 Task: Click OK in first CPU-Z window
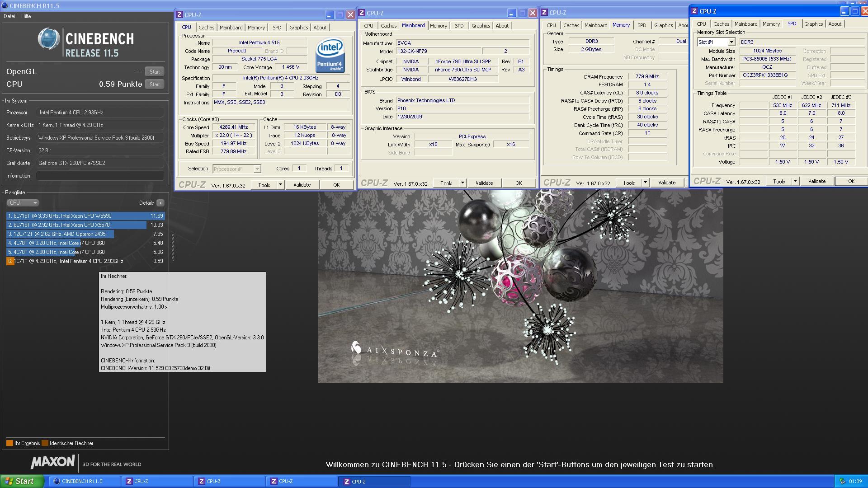click(336, 185)
